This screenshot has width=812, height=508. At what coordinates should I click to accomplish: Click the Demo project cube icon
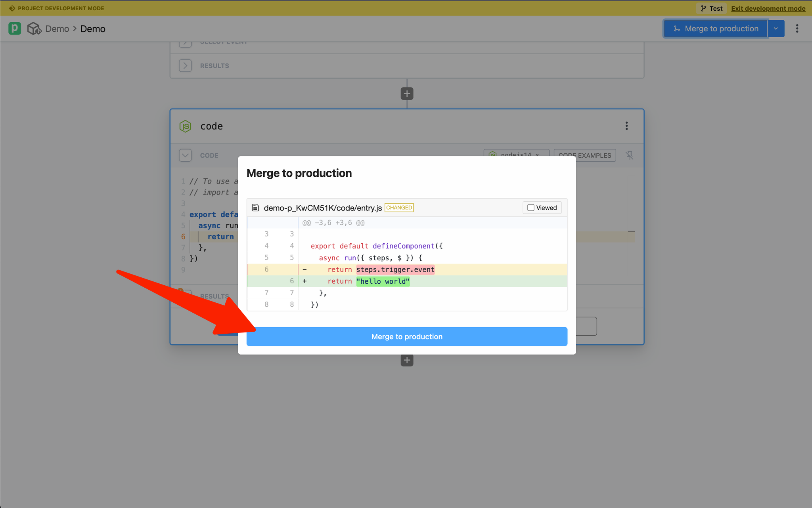point(34,29)
